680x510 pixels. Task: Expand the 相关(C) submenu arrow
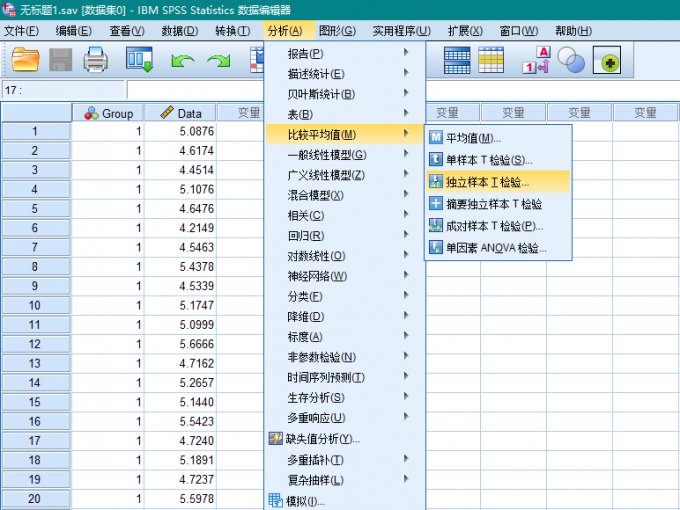point(406,214)
